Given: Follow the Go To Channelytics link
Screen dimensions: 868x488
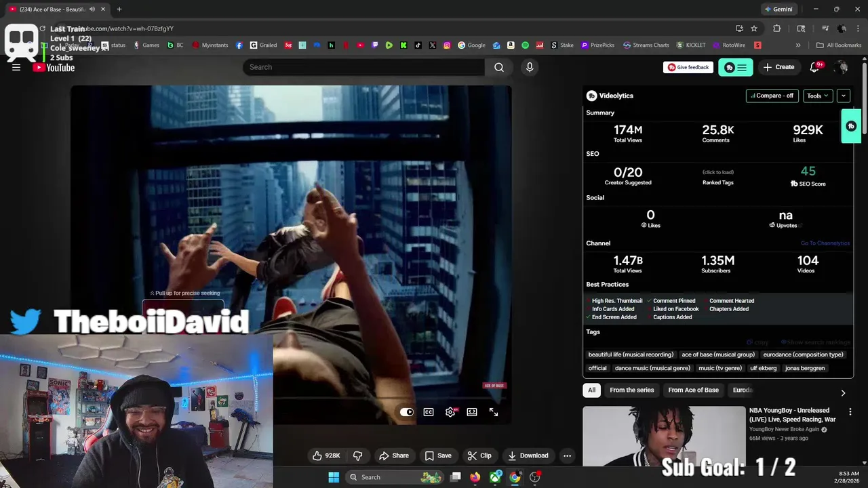Looking at the screenshot, I should (825, 243).
